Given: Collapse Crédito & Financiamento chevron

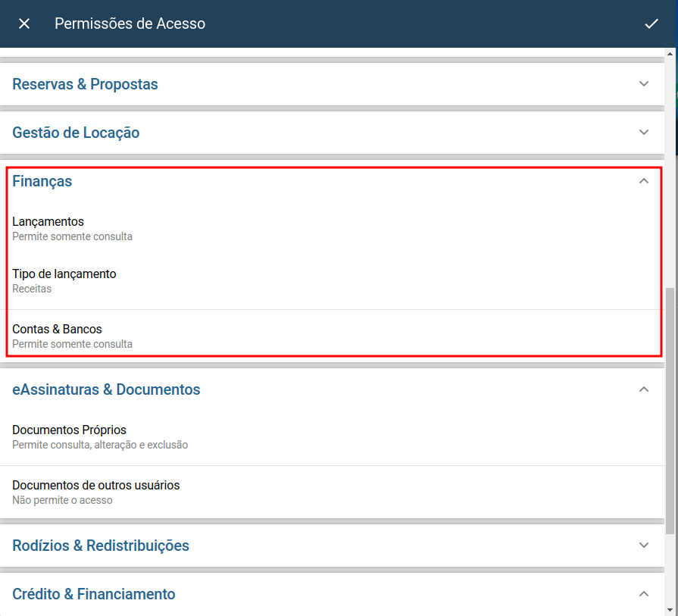Looking at the screenshot, I should (x=644, y=594).
